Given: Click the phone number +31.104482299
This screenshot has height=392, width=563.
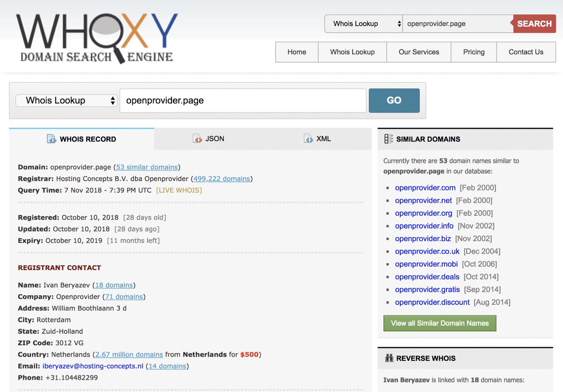Looking at the screenshot, I should pyautogui.click(x=72, y=378).
